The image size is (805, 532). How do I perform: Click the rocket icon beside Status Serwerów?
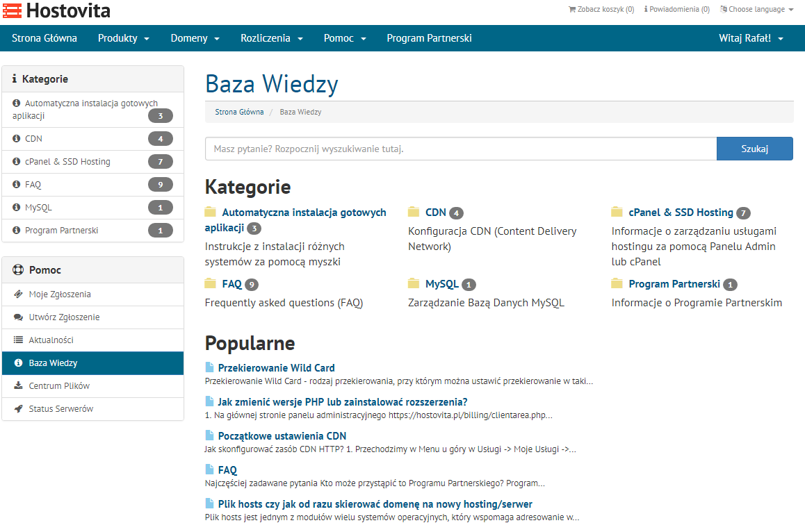[18, 409]
